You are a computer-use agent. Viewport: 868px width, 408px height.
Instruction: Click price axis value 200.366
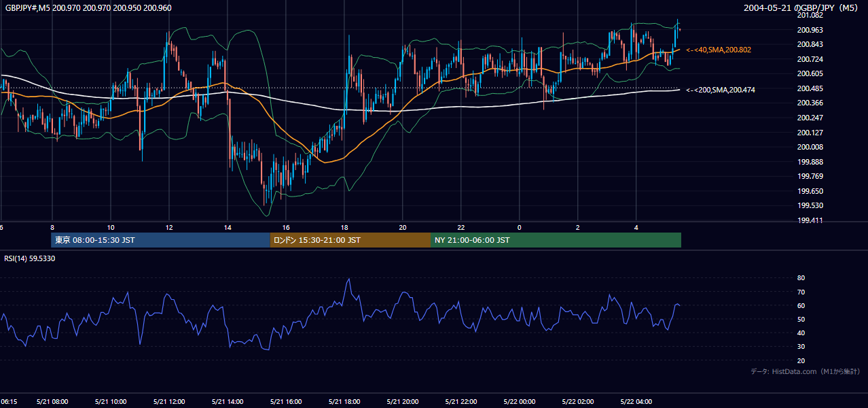(x=810, y=103)
